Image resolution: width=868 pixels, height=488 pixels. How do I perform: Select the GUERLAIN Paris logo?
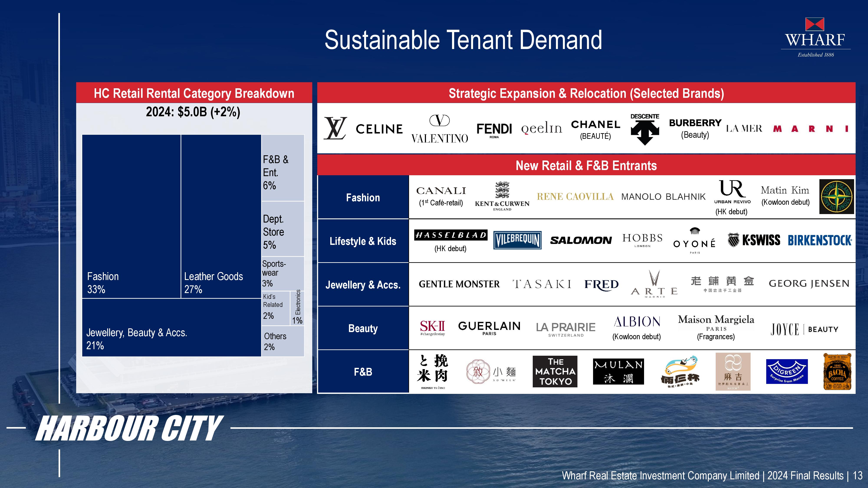489,328
